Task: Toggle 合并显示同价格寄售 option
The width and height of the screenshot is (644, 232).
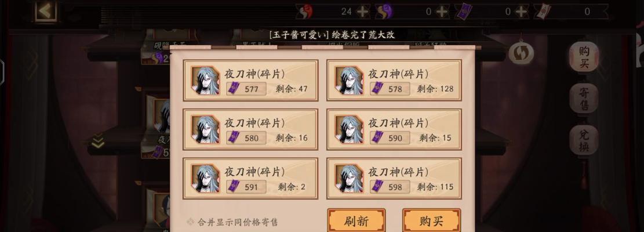Action: pyautogui.click(x=232, y=222)
